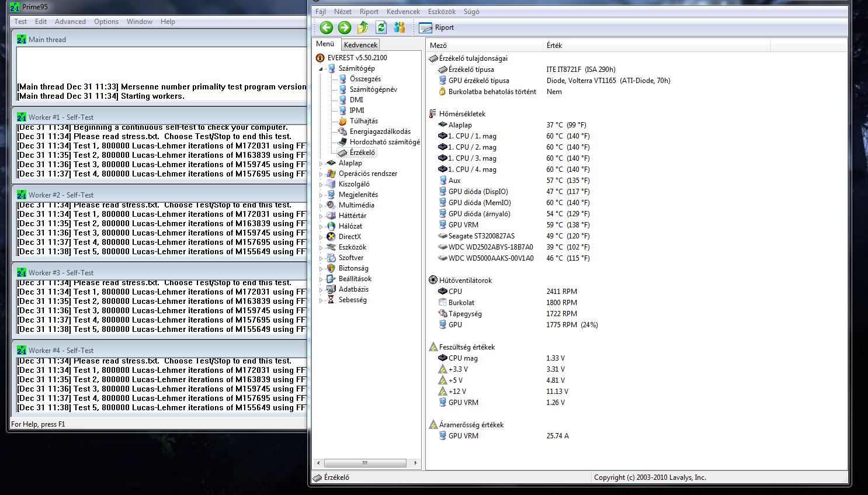Collapse the Számítógép tree node
The height and width of the screenshot is (495, 868).
[321, 69]
